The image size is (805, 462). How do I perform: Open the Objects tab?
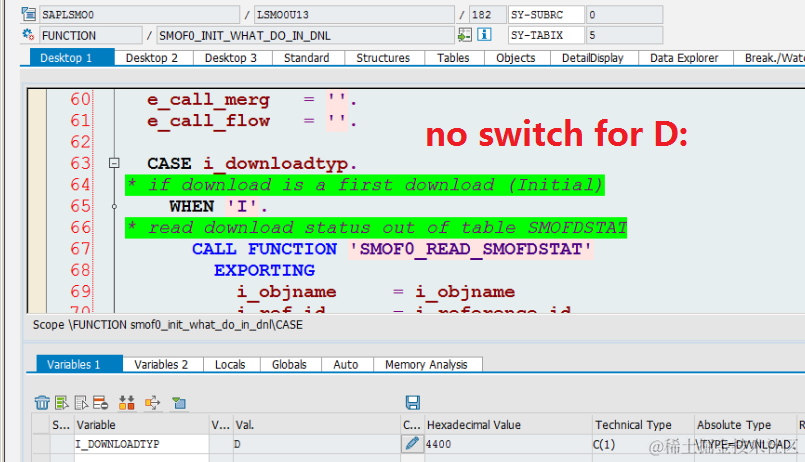[516, 57]
